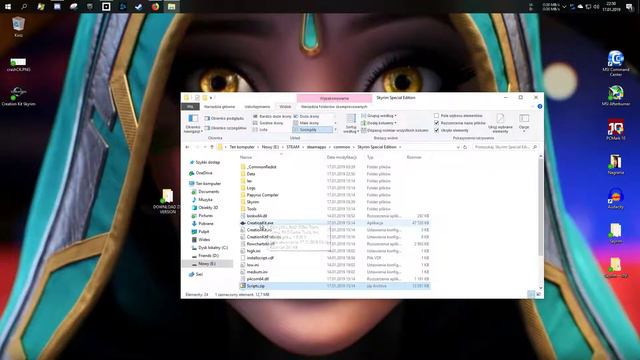
Task: Open the notification center icon
Action: click(629, 7)
